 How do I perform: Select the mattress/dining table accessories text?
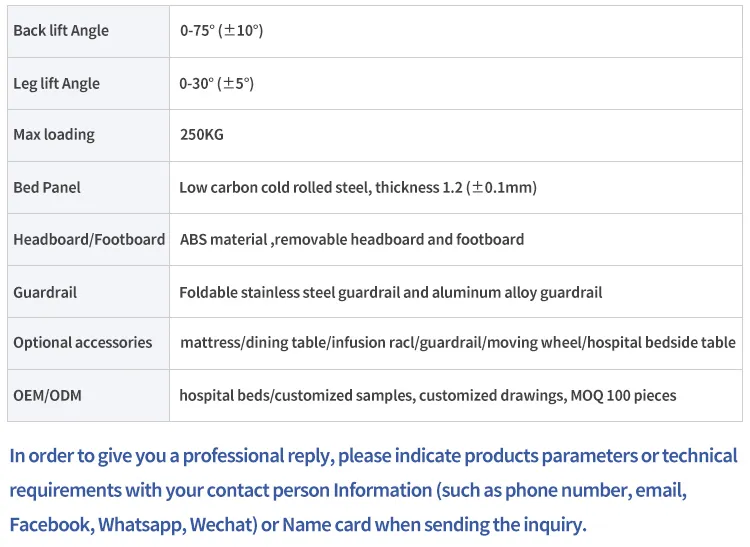[458, 342]
